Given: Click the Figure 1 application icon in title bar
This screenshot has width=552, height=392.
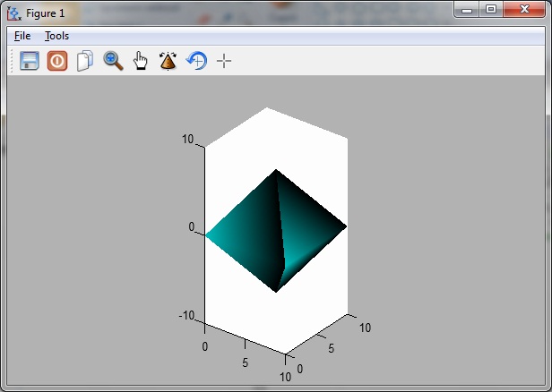Looking at the screenshot, I should pos(13,13).
